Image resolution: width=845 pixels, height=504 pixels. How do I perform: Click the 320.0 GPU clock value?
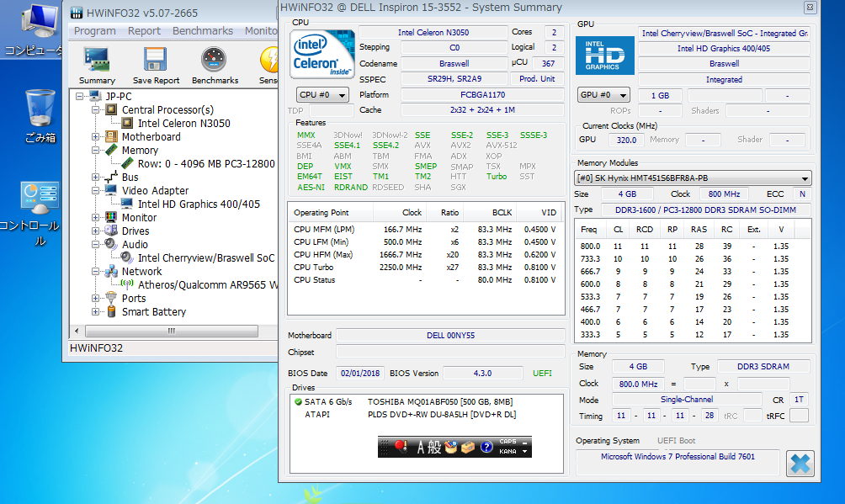[626, 141]
